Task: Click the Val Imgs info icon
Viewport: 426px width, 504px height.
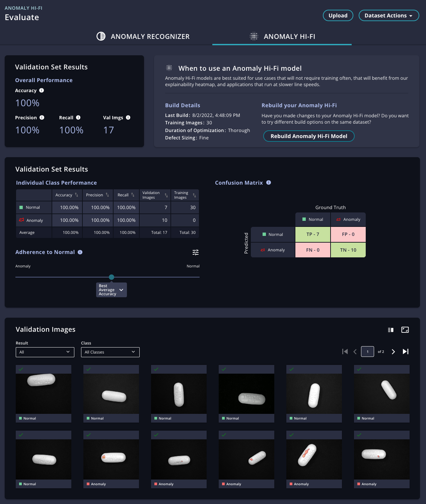Action: tap(128, 117)
